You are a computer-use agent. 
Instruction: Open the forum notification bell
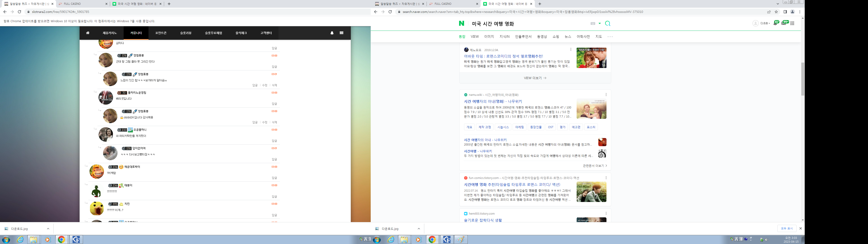[x=332, y=33]
